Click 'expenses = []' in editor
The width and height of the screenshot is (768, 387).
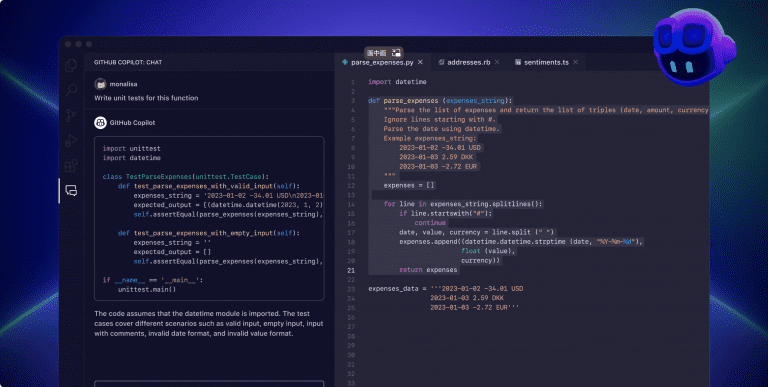409,185
